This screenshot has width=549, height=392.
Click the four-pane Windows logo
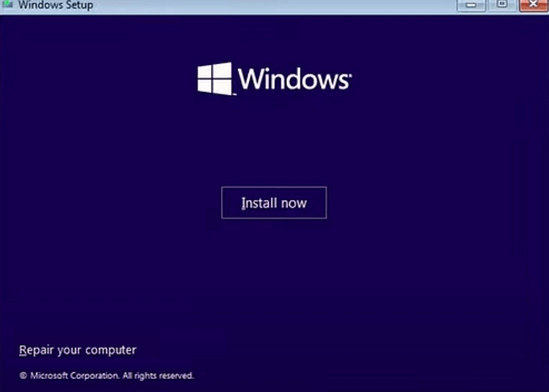[215, 79]
